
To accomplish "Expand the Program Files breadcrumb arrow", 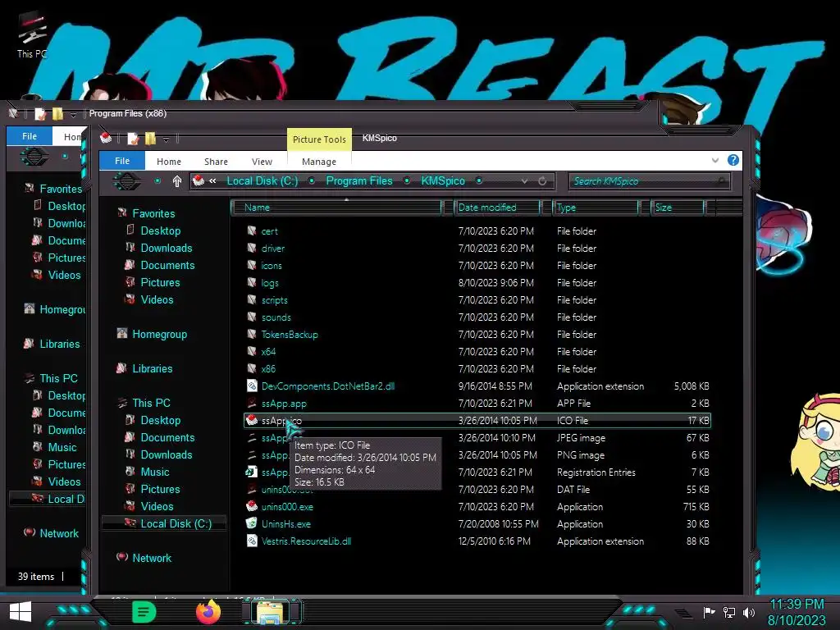I will pyautogui.click(x=407, y=181).
